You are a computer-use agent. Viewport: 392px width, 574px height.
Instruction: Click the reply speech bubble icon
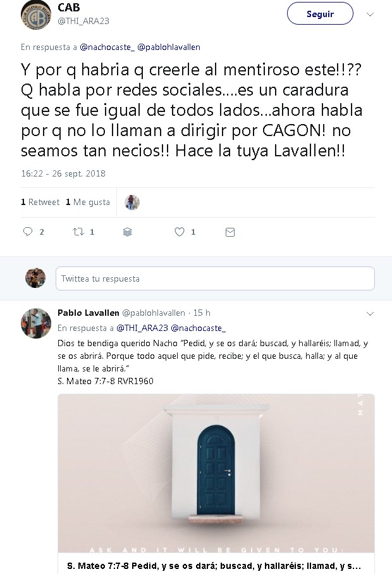pos(28,232)
